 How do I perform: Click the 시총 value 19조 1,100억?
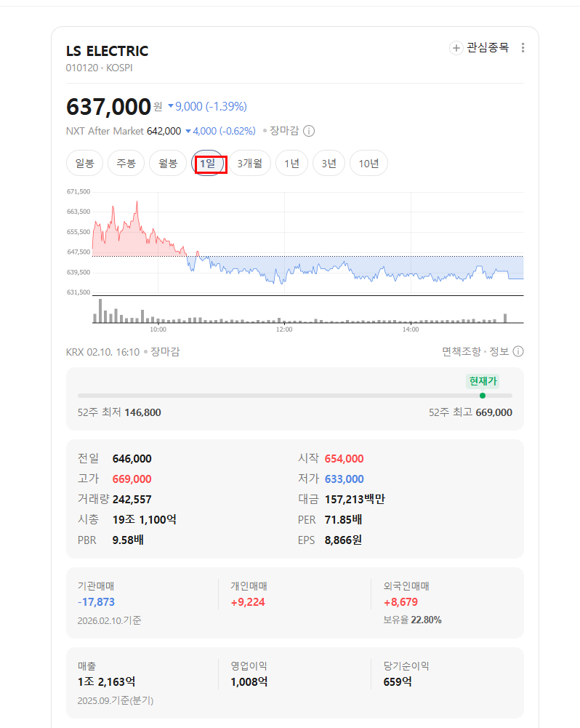(x=145, y=519)
